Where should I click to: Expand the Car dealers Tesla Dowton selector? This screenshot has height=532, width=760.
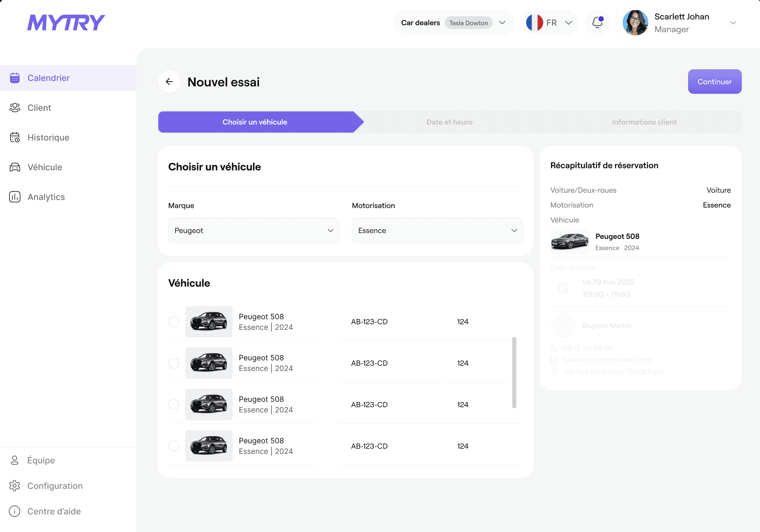502,23
